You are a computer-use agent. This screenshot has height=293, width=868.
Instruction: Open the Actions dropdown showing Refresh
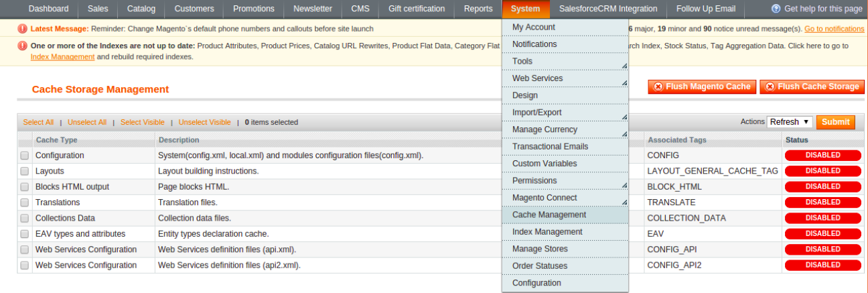(x=790, y=122)
